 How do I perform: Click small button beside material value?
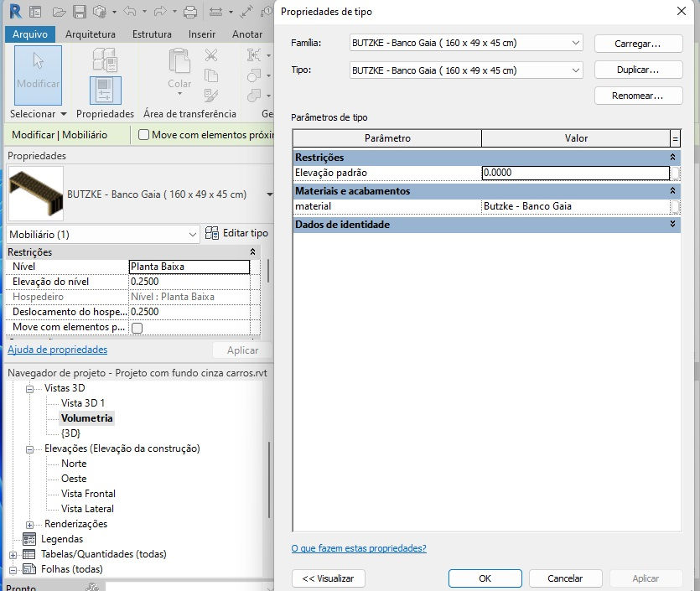click(x=676, y=206)
